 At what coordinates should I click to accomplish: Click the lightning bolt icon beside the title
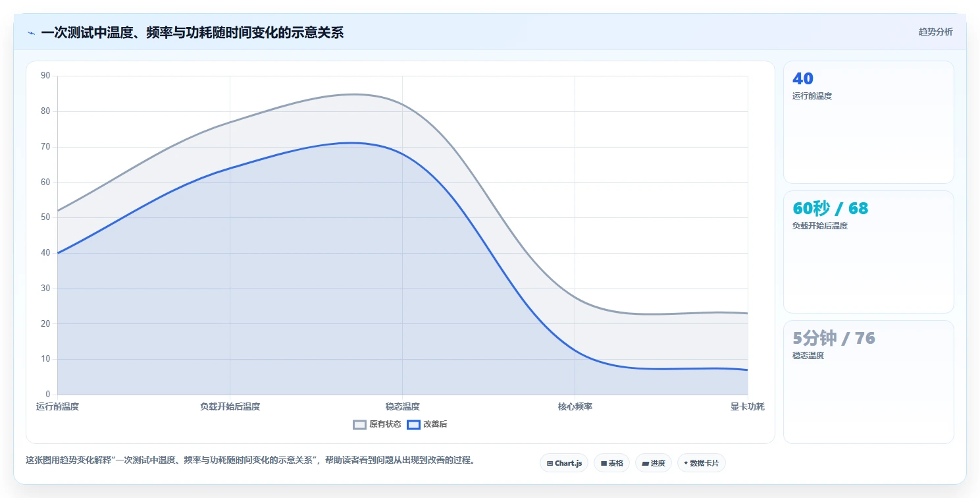32,33
